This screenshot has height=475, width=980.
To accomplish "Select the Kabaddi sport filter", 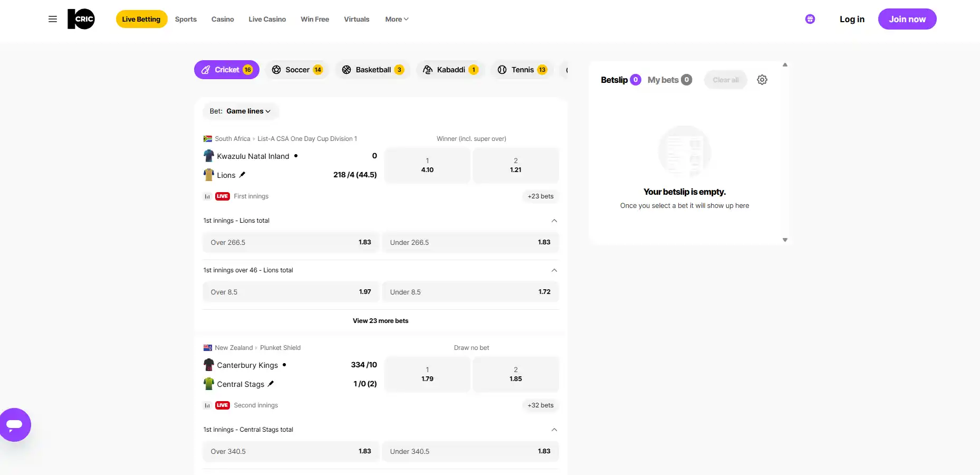I will (450, 70).
